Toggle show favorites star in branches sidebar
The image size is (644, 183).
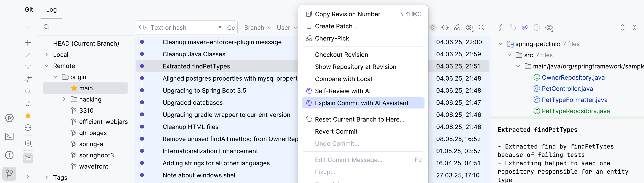coord(28,115)
